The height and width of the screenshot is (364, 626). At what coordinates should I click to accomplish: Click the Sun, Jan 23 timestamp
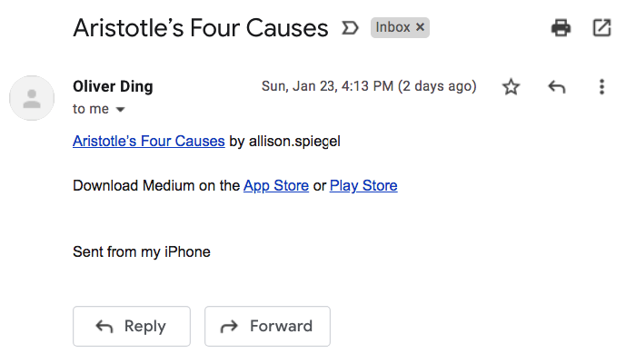click(368, 86)
